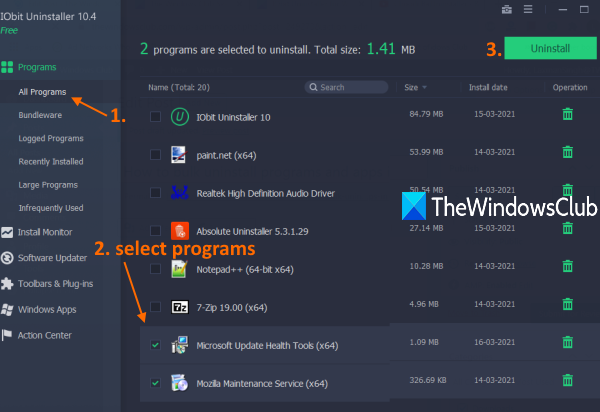The image size is (600, 412).
Task: Click trash icon for paint.net (x64)
Action: (x=567, y=152)
